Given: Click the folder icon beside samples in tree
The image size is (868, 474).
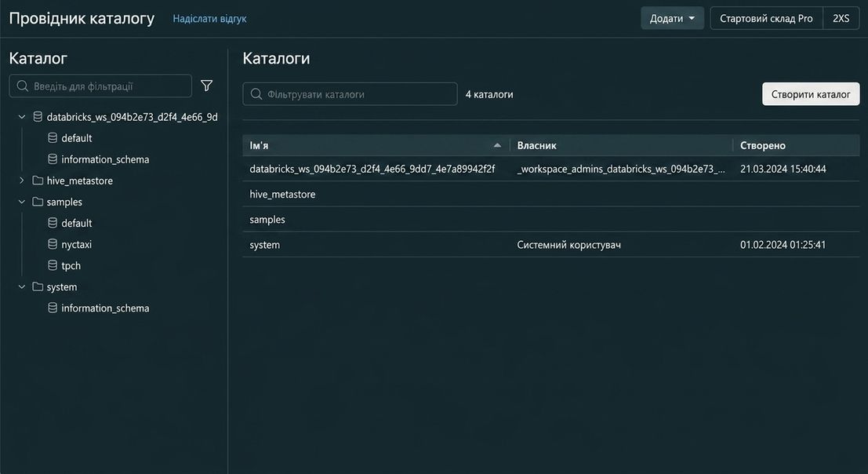Looking at the screenshot, I should (x=38, y=202).
